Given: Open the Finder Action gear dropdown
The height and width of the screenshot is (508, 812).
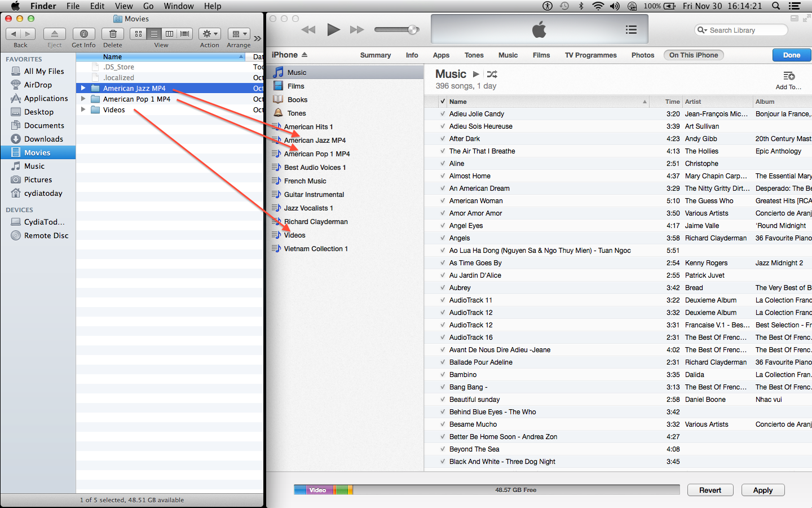Looking at the screenshot, I should coord(210,34).
